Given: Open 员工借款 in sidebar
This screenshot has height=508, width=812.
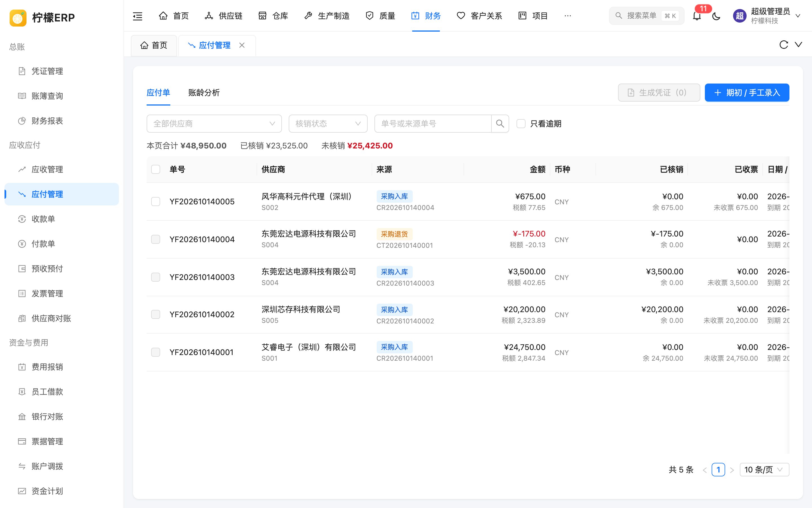Looking at the screenshot, I should (61, 392).
